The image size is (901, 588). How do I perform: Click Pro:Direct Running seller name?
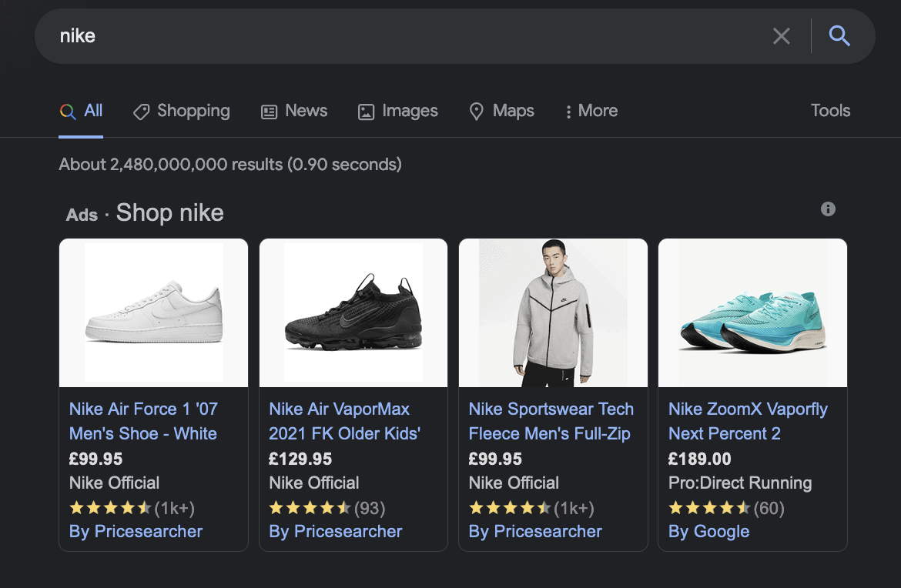(x=740, y=483)
